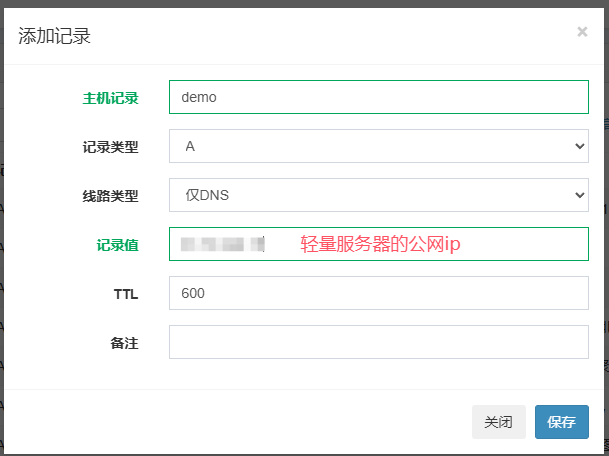Click the 主机记录 field containing demo
Image resolution: width=609 pixels, height=456 pixels.
point(378,97)
